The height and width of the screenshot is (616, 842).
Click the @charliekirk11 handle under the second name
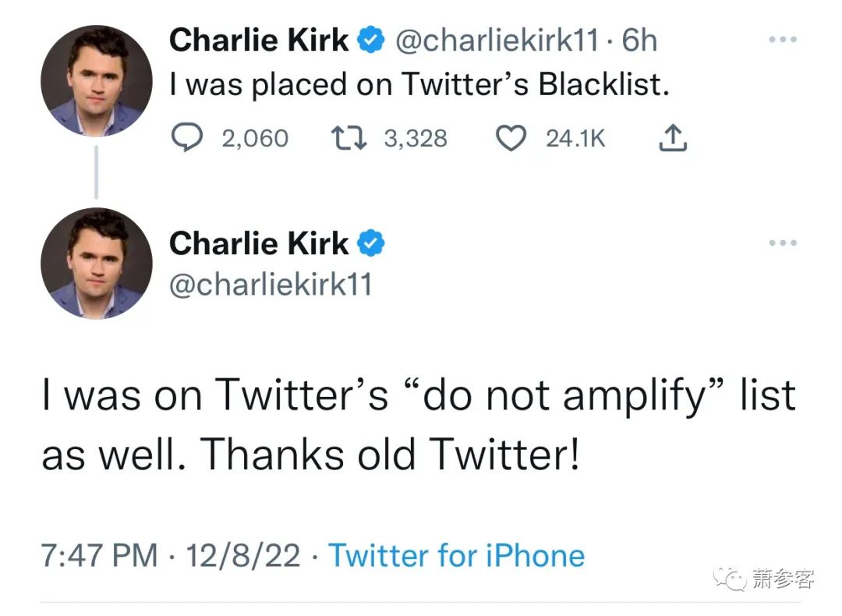click(271, 285)
